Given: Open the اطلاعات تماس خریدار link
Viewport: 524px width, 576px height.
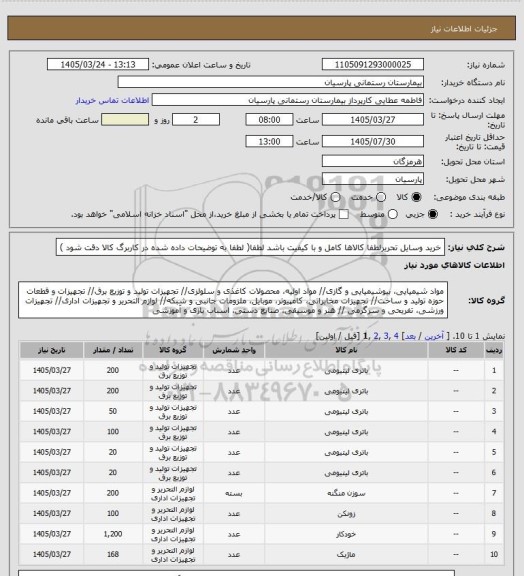Looking at the screenshot, I should point(112,100).
